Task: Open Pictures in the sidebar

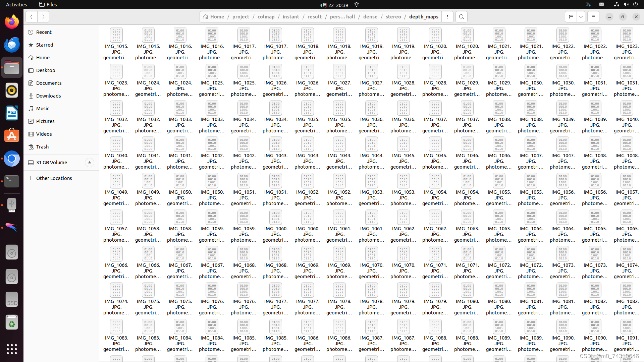Action: pyautogui.click(x=61, y=121)
